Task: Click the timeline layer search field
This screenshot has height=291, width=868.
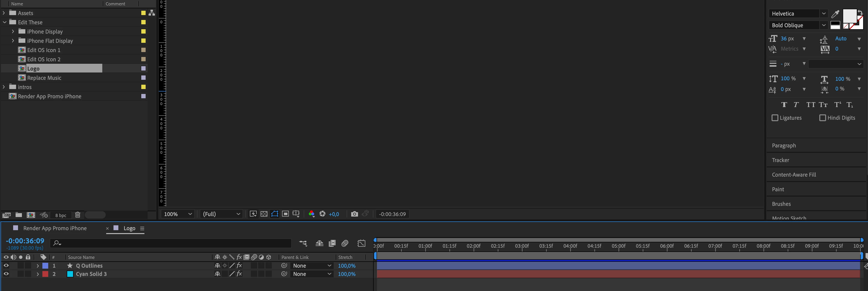Action: click(172, 243)
